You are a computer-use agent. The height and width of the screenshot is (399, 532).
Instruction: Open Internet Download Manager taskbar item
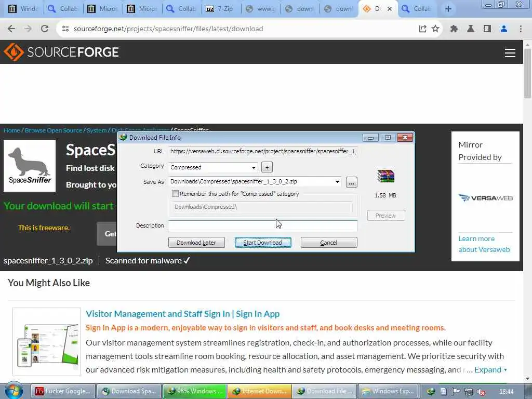click(x=259, y=391)
